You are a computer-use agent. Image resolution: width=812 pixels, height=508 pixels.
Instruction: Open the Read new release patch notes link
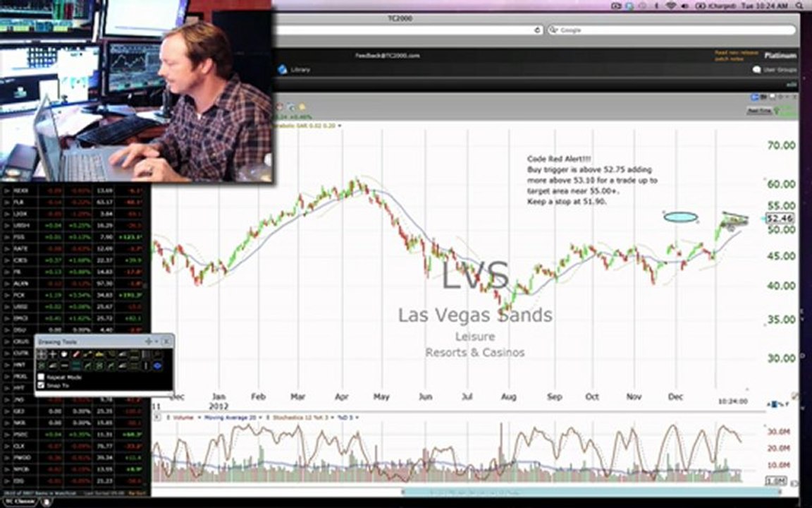point(737,56)
